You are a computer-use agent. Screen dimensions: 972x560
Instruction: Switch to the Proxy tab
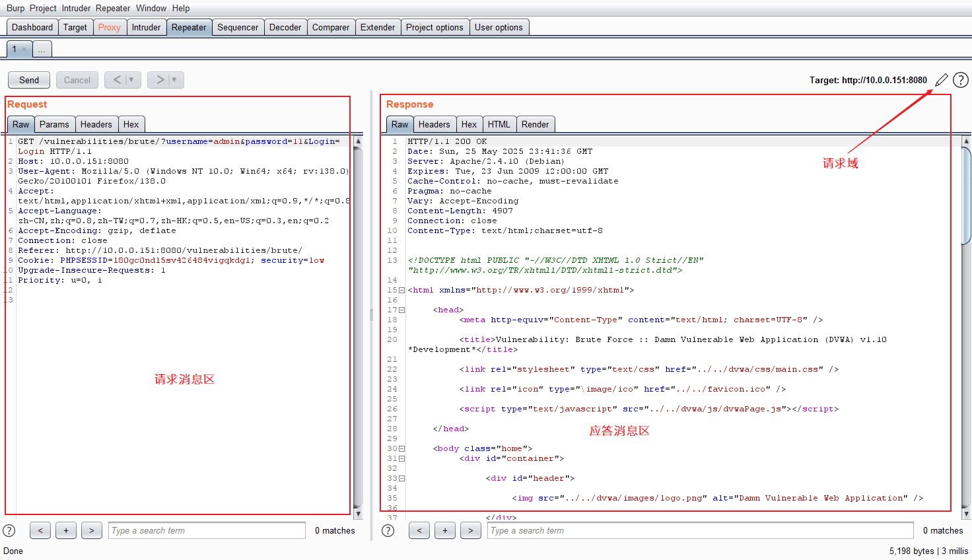coord(110,27)
